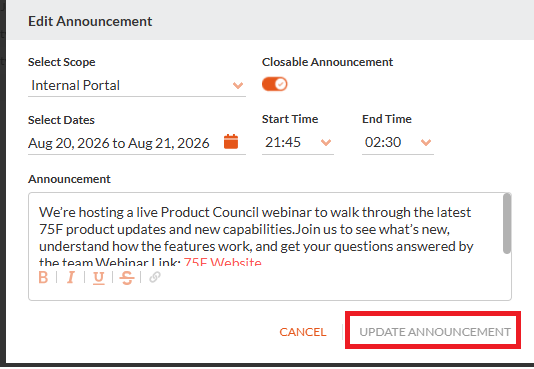The image size is (534, 369).
Task: Apply strikethrough formatting to the text
Action: 127,277
